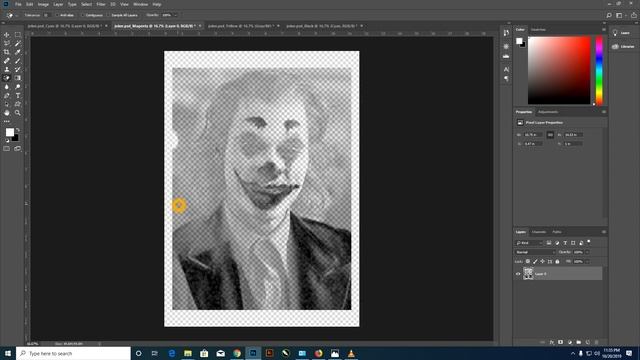Select the Brush tool
This screenshot has height=360, width=640.
pos(18,61)
